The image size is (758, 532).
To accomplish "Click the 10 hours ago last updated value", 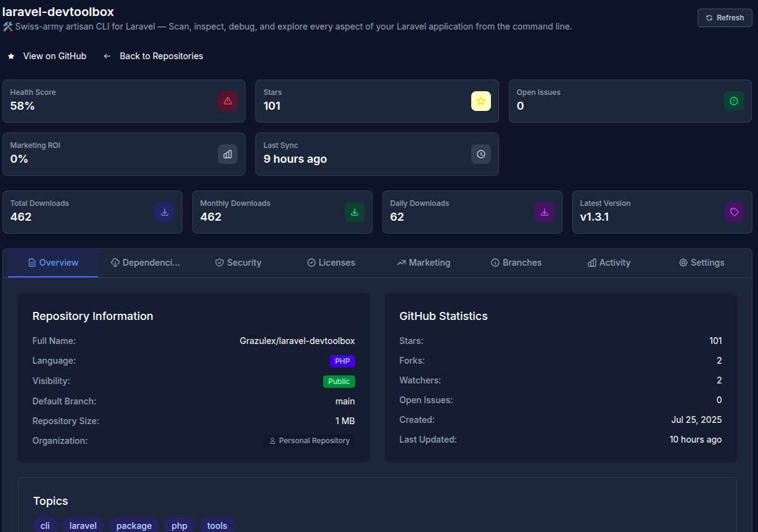I will [x=696, y=440].
